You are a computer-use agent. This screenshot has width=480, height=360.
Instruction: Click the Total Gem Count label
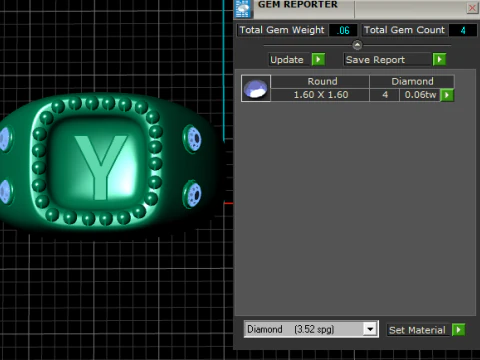(404, 30)
